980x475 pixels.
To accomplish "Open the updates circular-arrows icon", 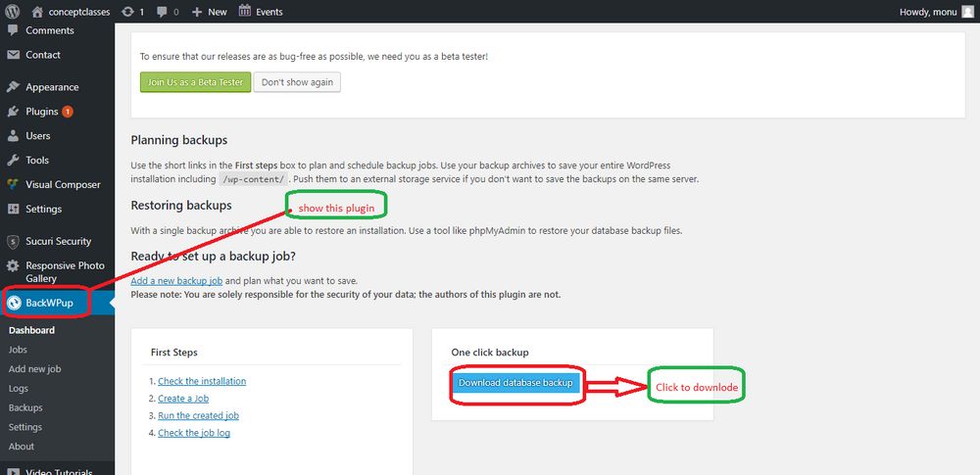I will click(127, 11).
